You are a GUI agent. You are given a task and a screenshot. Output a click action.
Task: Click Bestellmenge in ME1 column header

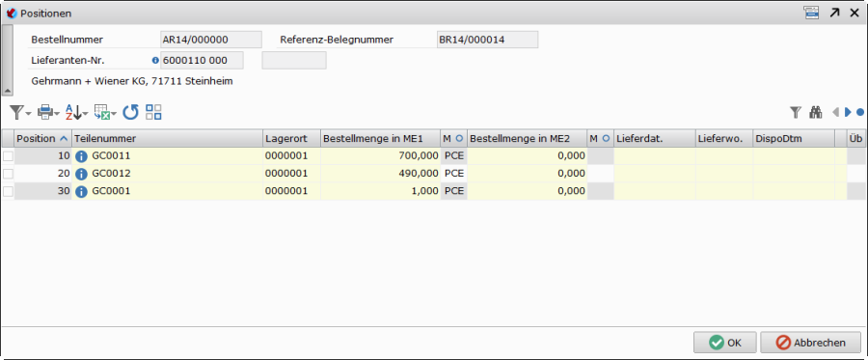[380, 138]
